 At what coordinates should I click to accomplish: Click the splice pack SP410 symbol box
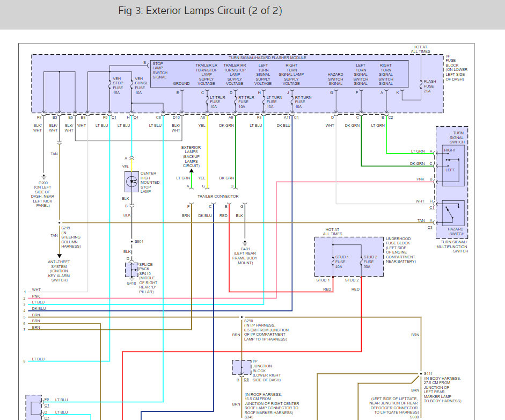point(131,270)
